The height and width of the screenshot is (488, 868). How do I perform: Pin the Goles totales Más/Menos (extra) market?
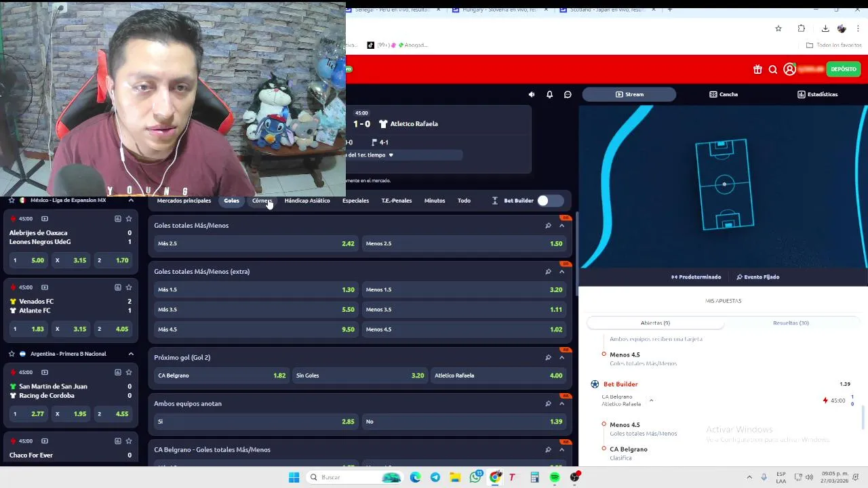pyautogui.click(x=548, y=272)
